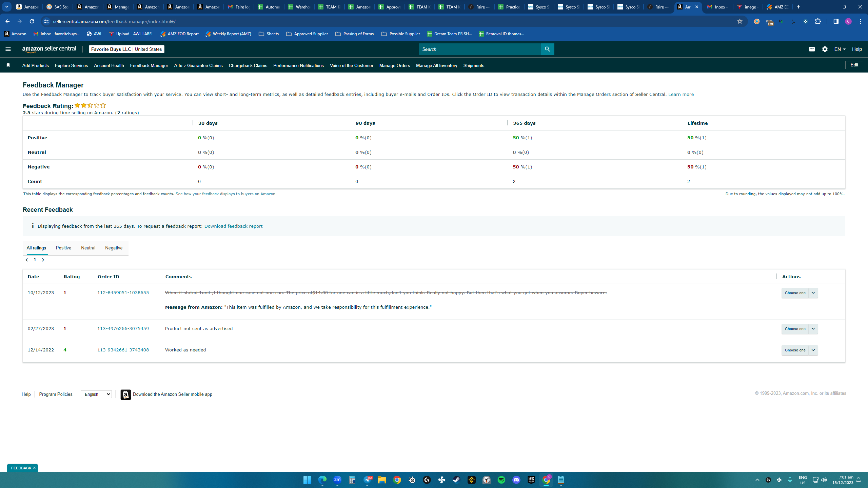Open the Chrome profile avatar
Viewport: 868px width, 488px height.
(x=848, y=21)
